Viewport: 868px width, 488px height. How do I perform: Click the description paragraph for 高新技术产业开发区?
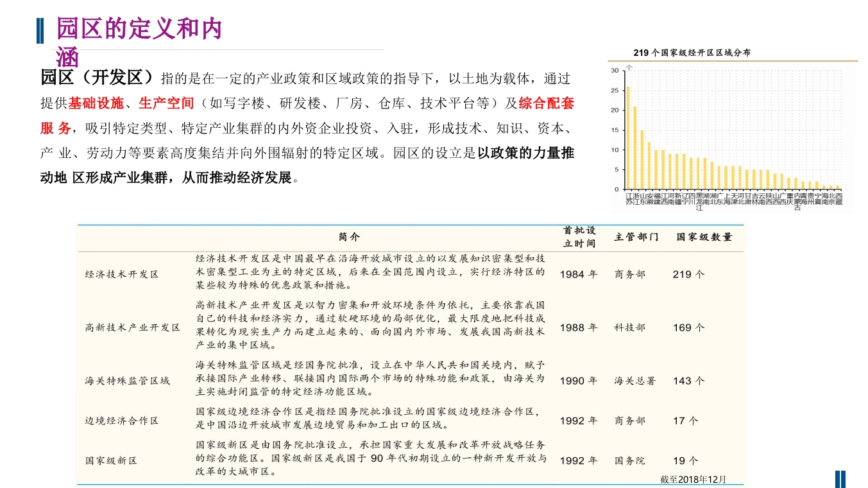370,325
